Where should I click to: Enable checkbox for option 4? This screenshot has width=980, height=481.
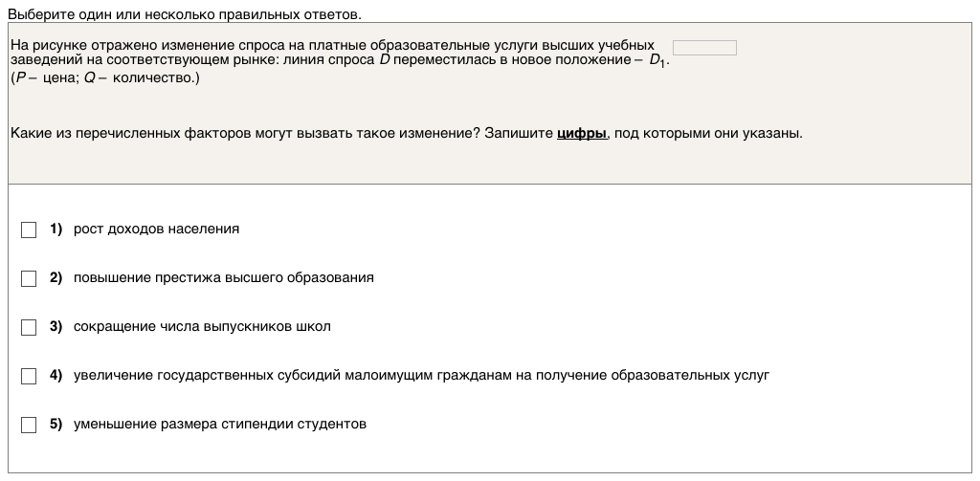click(x=29, y=376)
